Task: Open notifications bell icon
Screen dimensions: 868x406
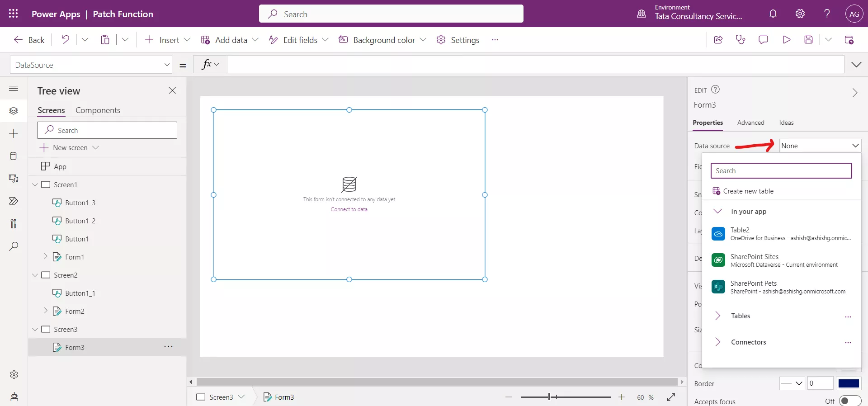Action: click(x=773, y=14)
